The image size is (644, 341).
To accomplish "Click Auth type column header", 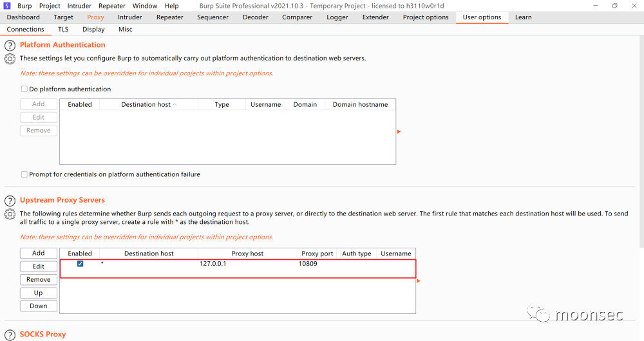I will click(357, 253).
